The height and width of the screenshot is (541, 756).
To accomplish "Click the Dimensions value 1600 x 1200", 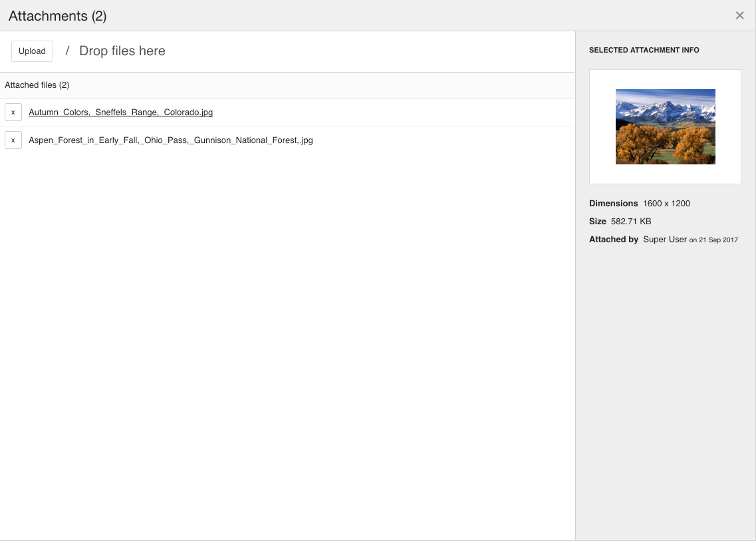I will [x=666, y=203].
